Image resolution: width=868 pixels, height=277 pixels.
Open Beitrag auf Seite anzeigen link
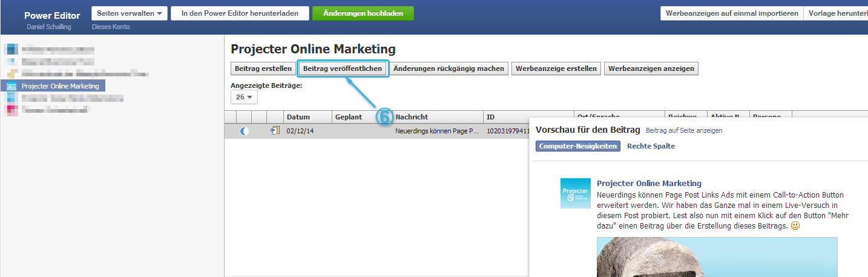click(684, 130)
